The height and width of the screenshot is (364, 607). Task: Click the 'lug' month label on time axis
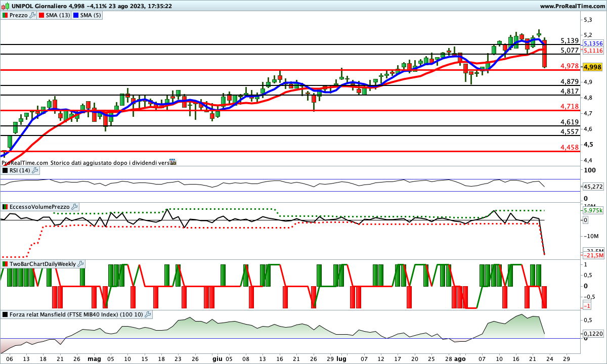tap(342, 358)
